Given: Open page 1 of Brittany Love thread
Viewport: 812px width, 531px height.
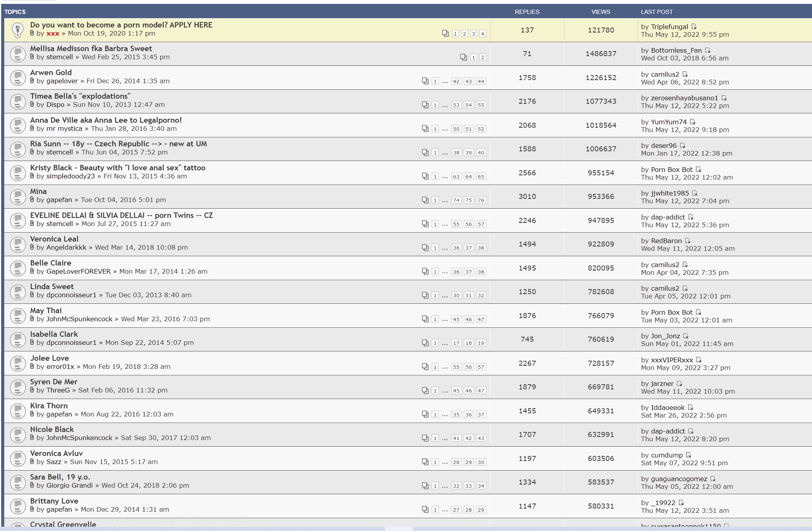Looking at the screenshot, I should 435,510.
